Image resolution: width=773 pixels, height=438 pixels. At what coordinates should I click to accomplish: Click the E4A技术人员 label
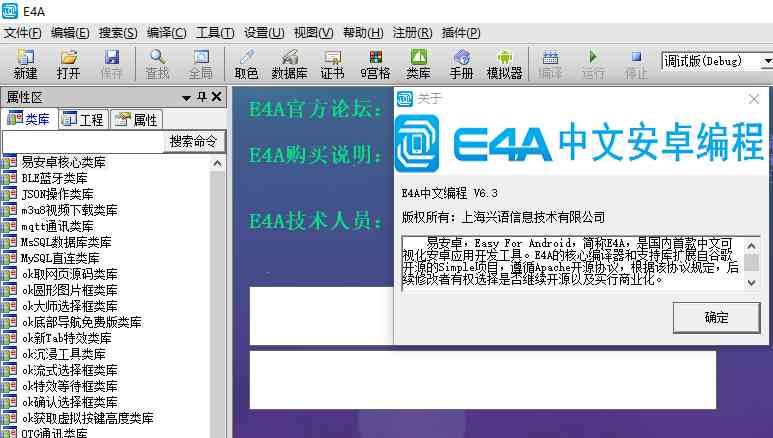pyautogui.click(x=316, y=220)
